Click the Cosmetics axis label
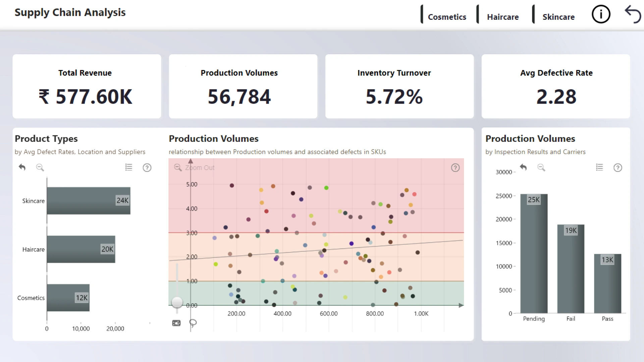Screen dimensions: 644x362 (31, 298)
